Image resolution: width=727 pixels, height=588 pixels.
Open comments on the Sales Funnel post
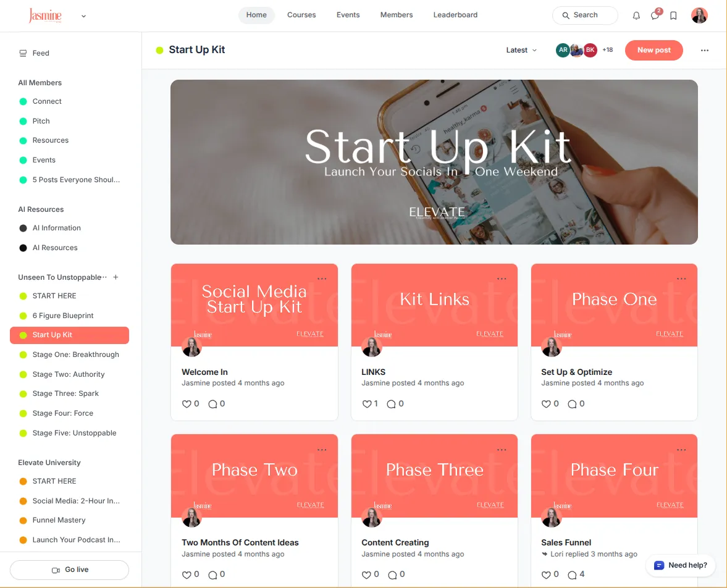[x=572, y=574]
